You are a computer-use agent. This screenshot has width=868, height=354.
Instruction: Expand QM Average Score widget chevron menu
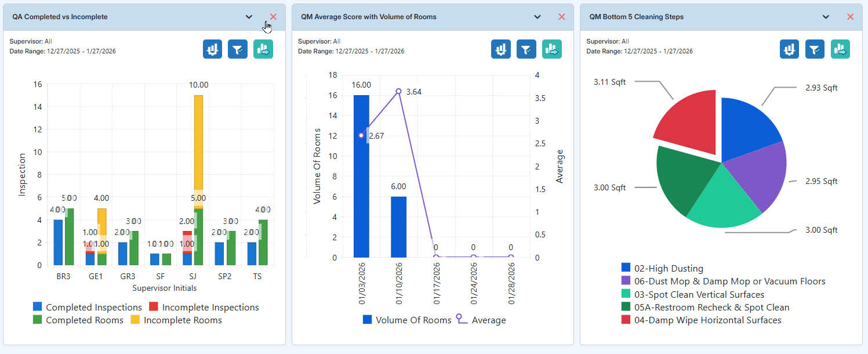(537, 17)
